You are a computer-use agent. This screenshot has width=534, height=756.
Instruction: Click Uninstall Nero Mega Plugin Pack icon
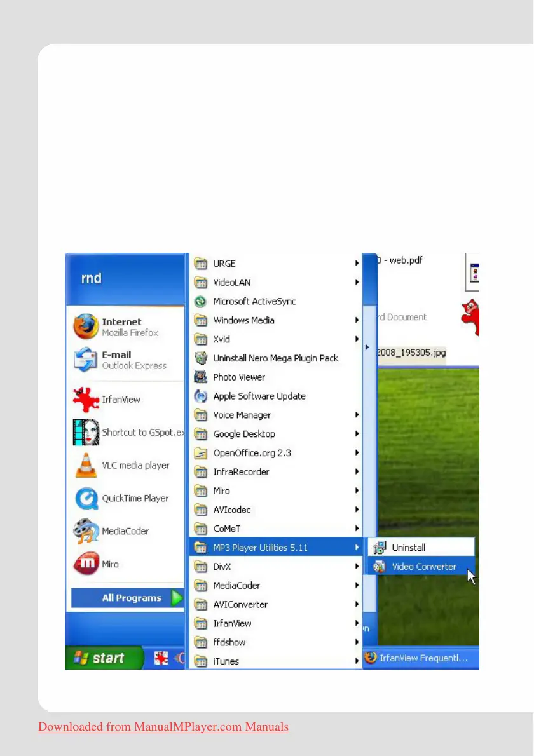tap(200, 358)
